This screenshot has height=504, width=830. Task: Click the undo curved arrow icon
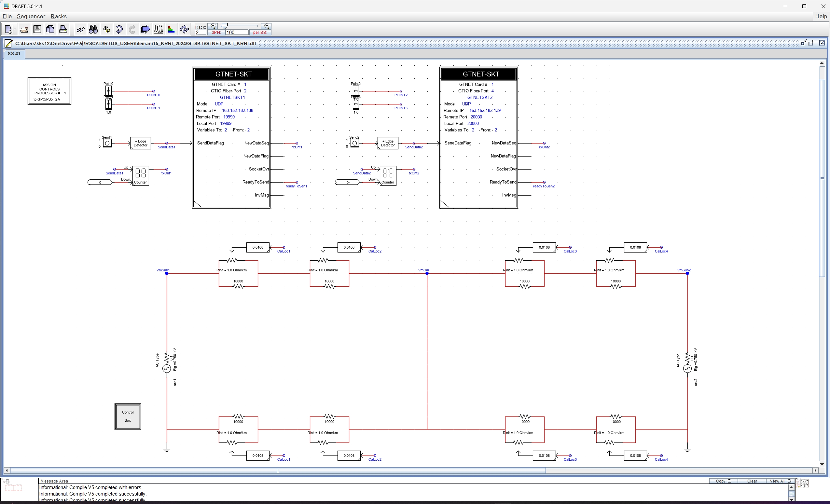tap(119, 29)
